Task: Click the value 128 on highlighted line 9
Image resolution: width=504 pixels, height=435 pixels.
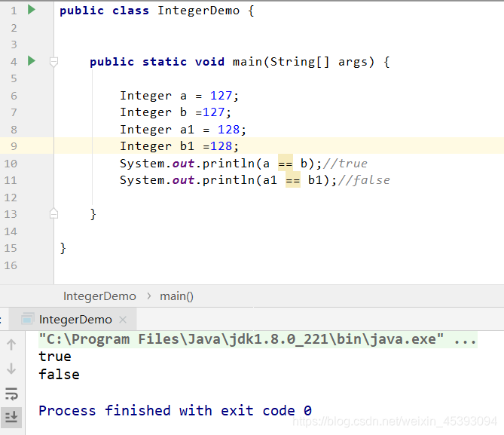Action: [221, 146]
